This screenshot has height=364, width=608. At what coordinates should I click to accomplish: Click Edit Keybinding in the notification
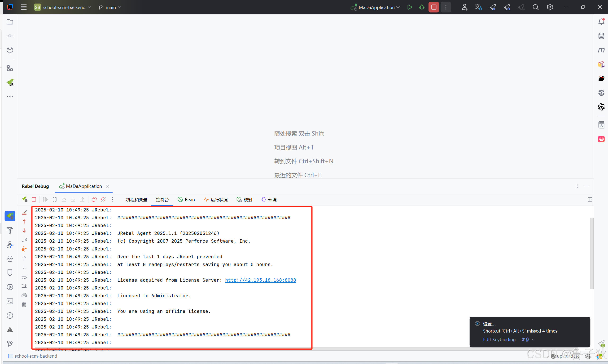click(499, 339)
